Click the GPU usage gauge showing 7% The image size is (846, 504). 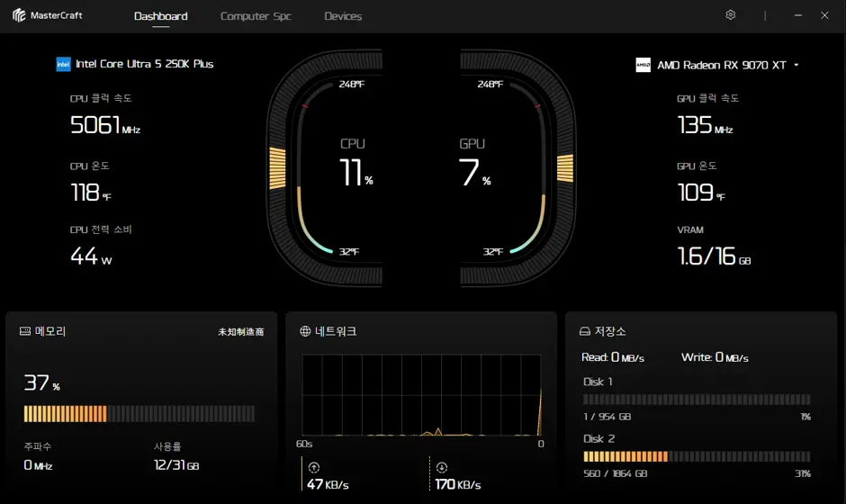(518, 167)
